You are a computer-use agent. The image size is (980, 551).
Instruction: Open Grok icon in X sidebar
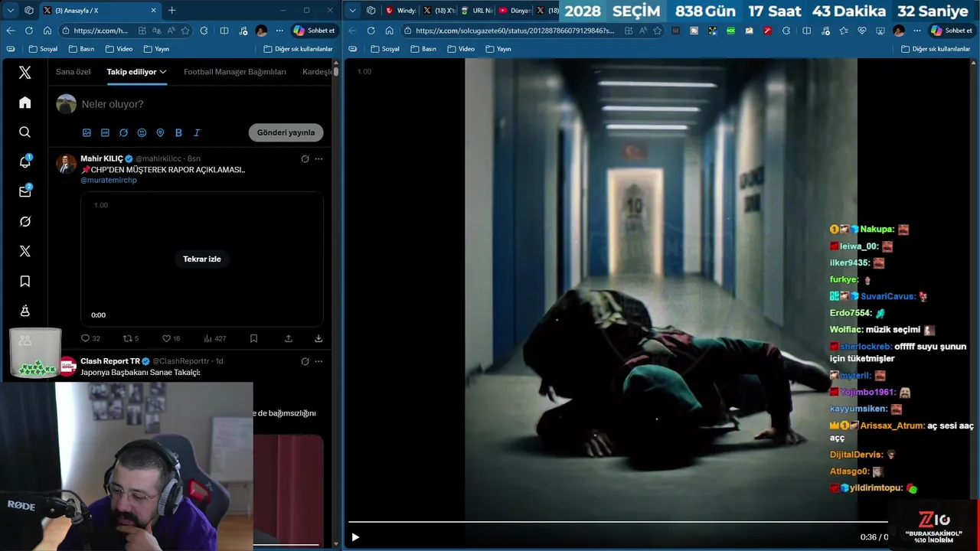[24, 221]
